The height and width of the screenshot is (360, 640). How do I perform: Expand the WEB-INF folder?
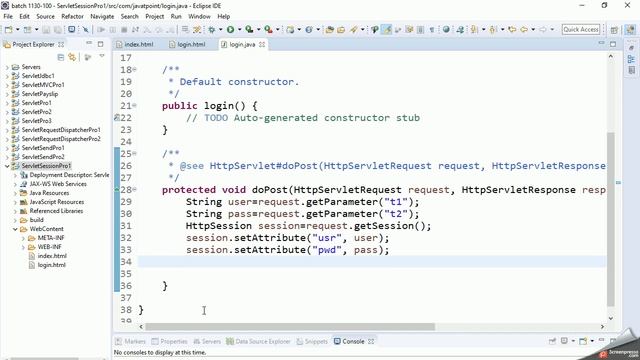pos(23,247)
